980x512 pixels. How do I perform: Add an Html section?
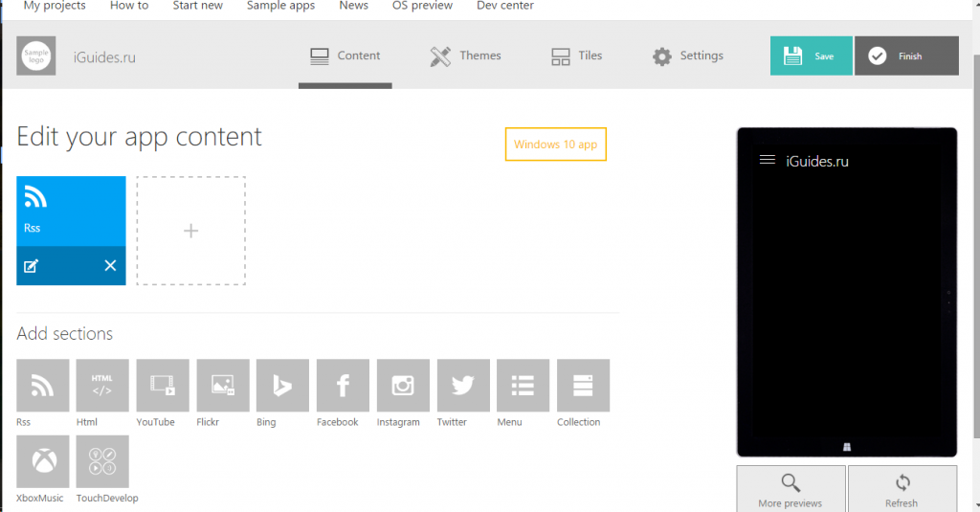coord(102,385)
